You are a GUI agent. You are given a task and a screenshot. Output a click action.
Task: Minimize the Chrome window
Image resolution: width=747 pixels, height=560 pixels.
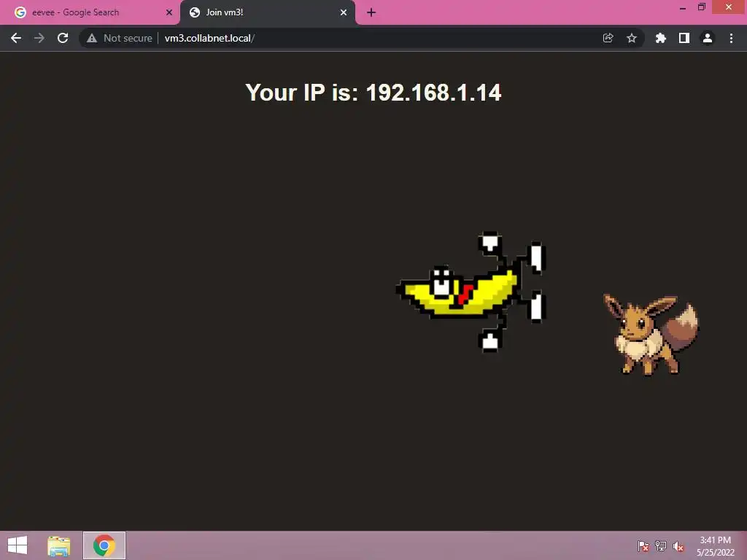click(683, 7)
